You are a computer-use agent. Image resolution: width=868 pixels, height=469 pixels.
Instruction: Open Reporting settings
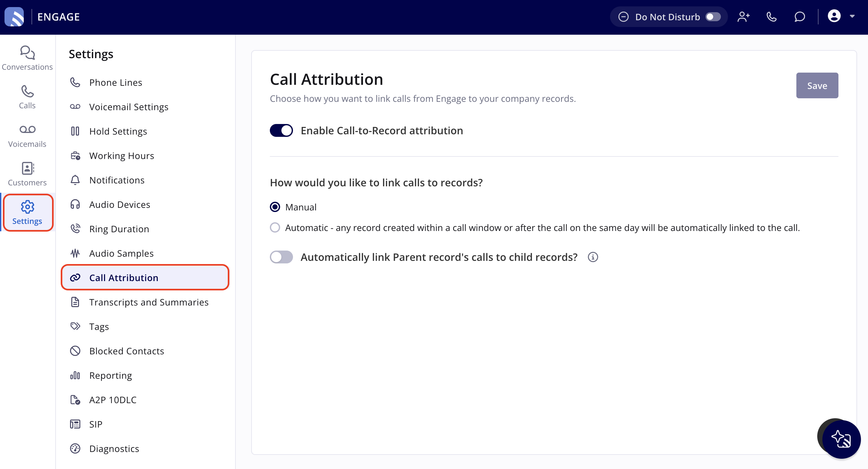(145, 375)
